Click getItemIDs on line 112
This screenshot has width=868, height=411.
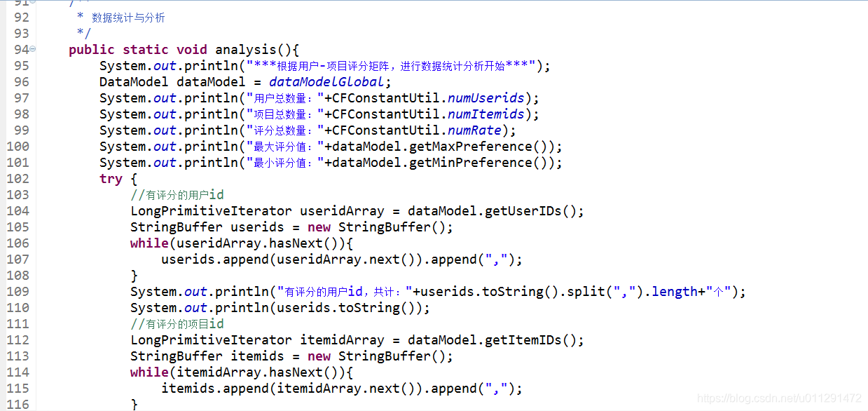525,340
